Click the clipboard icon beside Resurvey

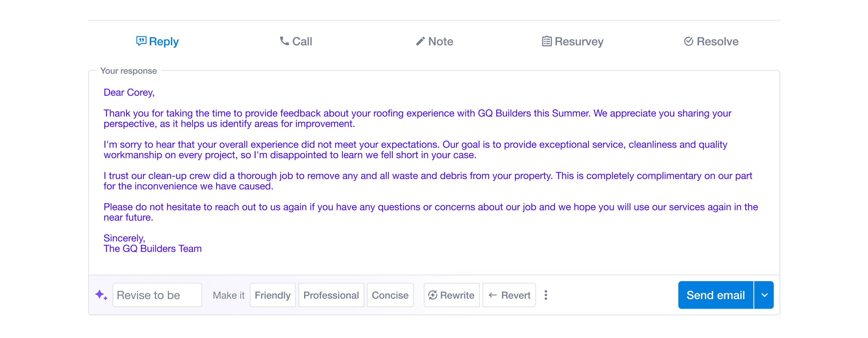(x=546, y=41)
